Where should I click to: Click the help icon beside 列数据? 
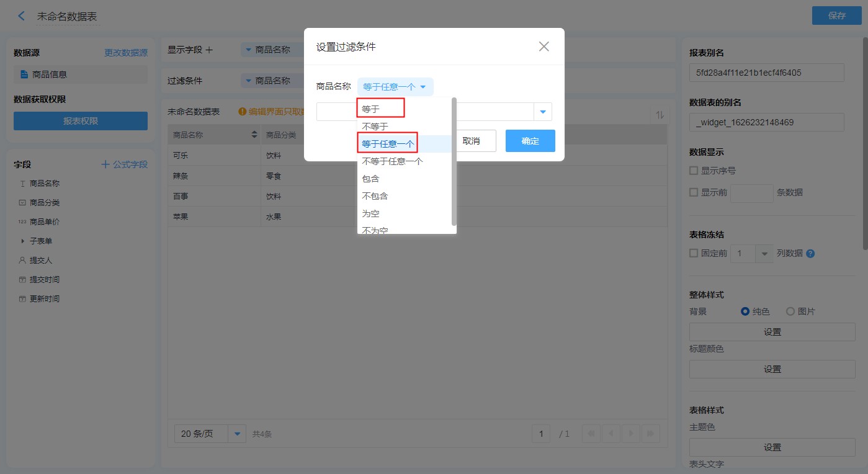810,254
